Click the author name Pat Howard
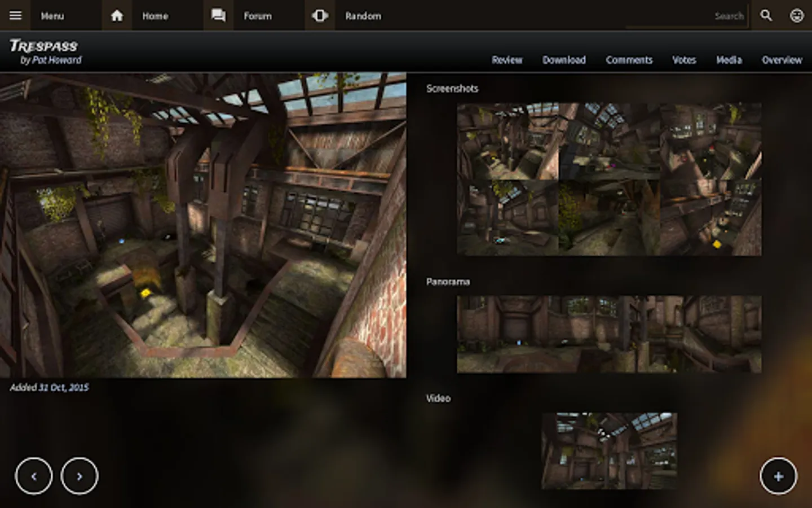This screenshot has width=812, height=508. coord(56,60)
